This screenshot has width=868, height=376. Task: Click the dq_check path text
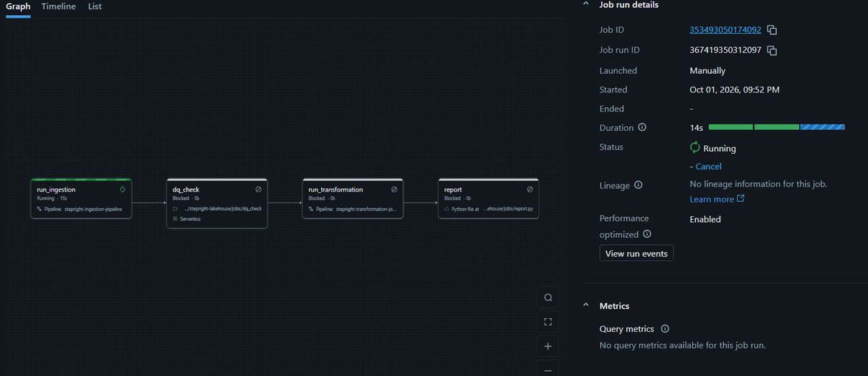[x=222, y=209]
